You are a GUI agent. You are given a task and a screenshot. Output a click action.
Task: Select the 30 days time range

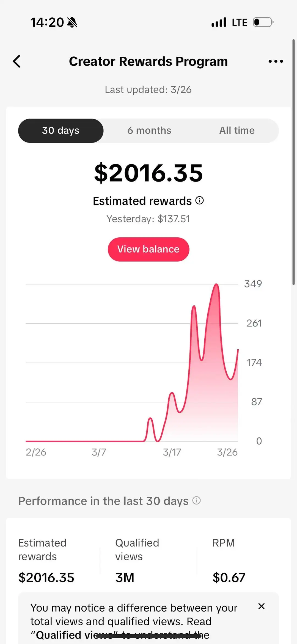point(61,131)
